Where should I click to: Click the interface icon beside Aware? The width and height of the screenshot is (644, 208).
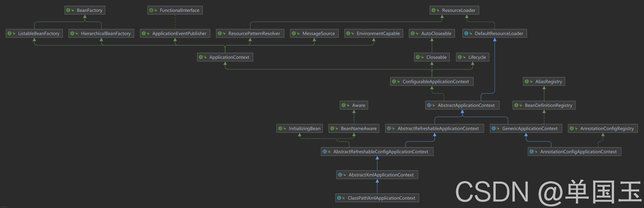(343, 105)
